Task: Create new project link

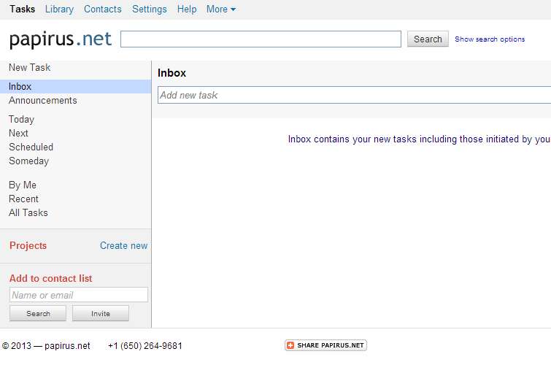Action: 123,246
